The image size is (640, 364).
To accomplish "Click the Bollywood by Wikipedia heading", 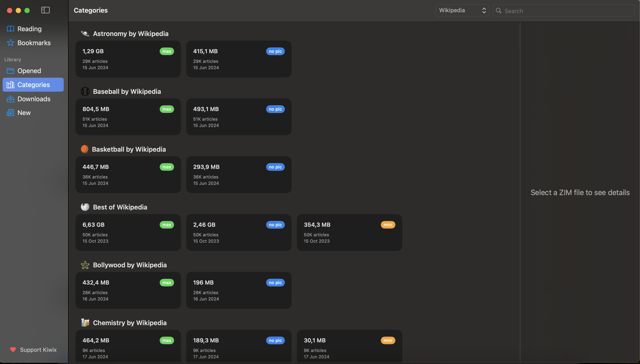I will pyautogui.click(x=130, y=265).
